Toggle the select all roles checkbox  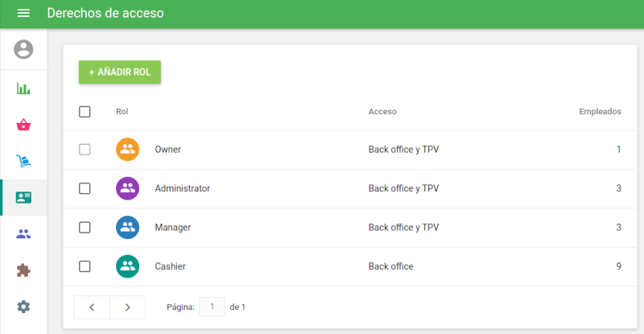(x=85, y=112)
